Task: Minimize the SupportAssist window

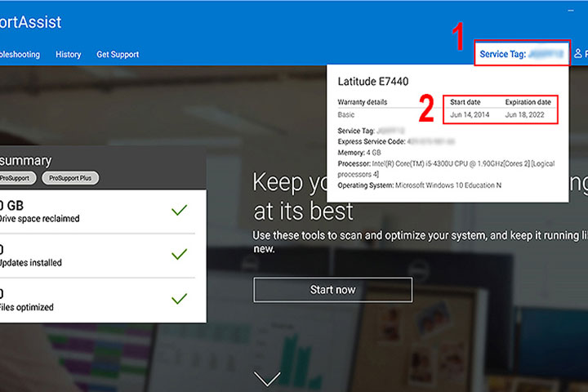Action: point(571,11)
